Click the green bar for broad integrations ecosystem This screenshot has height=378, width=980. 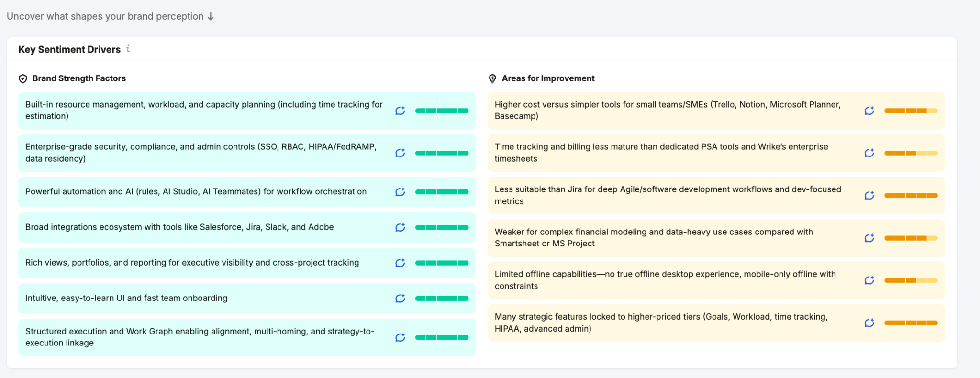coord(442,227)
